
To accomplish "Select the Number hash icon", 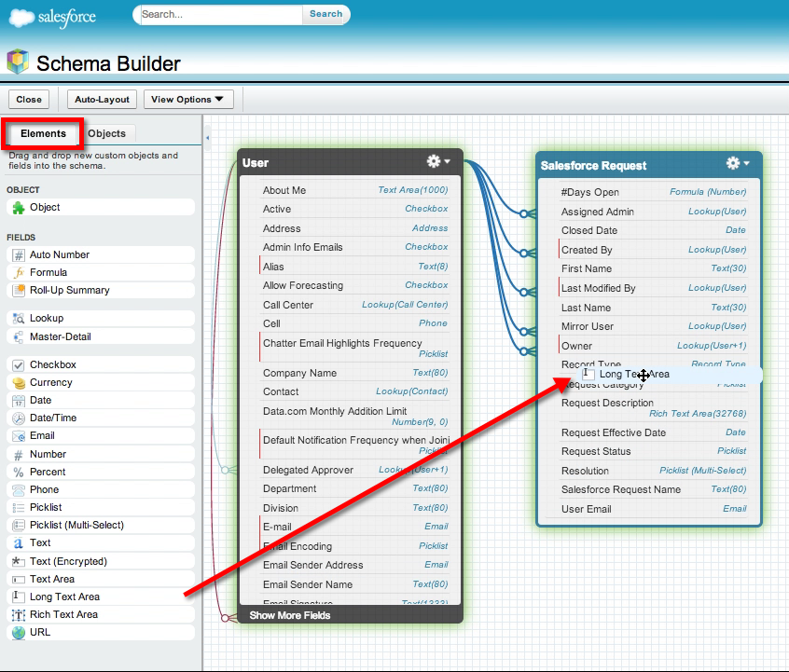I will [x=19, y=455].
